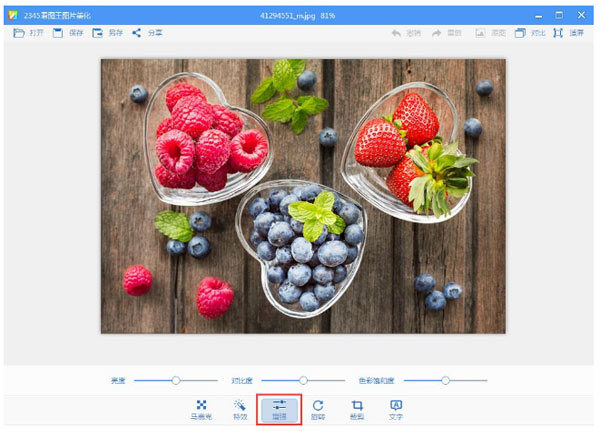The width and height of the screenshot is (600, 431).
Task: Choose the Rotate (旋转) tool
Action: pyautogui.click(x=318, y=410)
